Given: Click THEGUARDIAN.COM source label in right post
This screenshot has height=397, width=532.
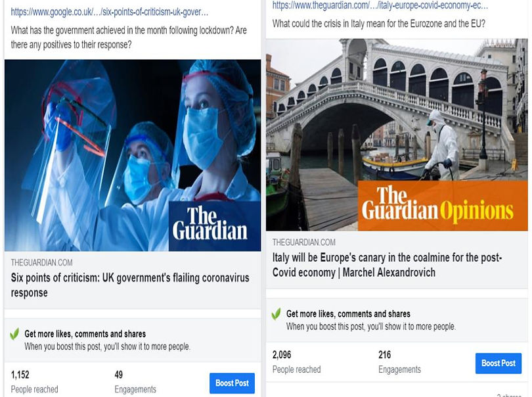Looking at the screenshot, I should coord(303,242).
